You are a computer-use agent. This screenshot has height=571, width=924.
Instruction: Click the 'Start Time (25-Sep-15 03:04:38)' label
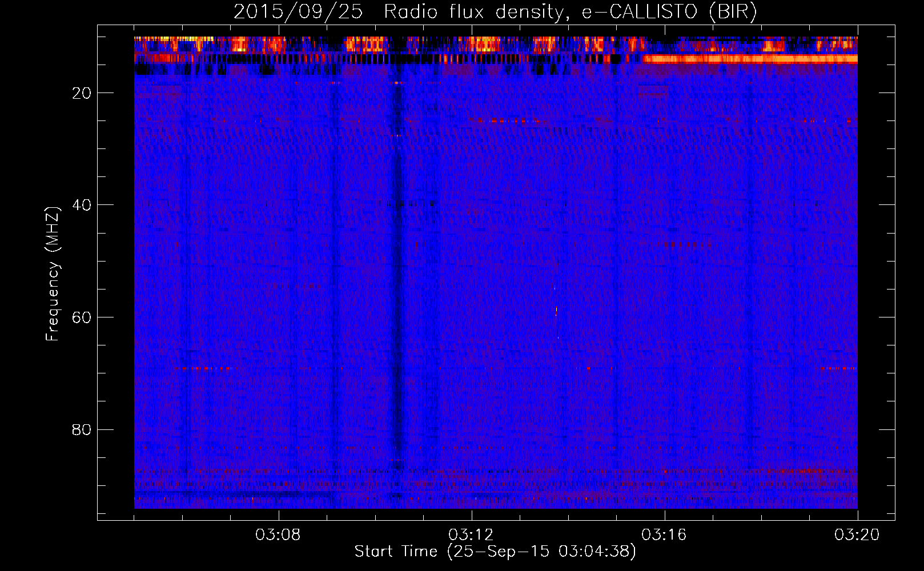pos(495,552)
